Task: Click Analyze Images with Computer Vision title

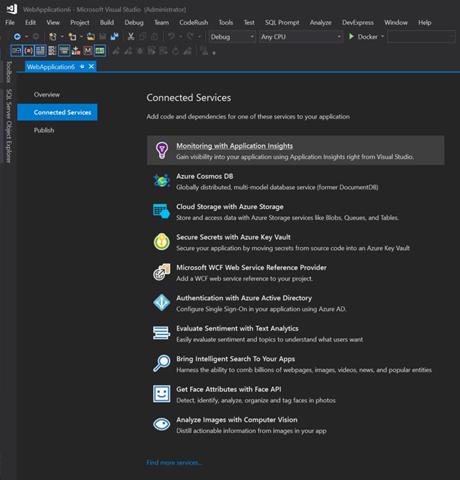Action: (237, 420)
